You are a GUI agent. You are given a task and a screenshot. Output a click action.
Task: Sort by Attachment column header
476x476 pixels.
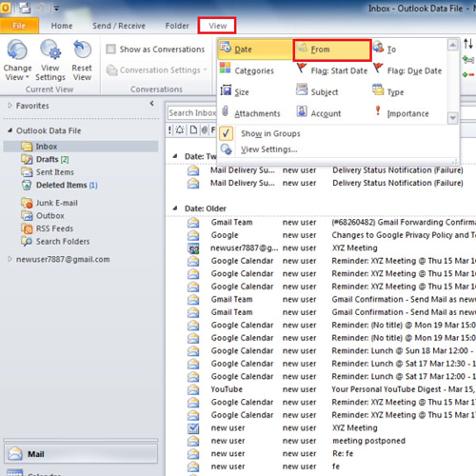coord(205,129)
